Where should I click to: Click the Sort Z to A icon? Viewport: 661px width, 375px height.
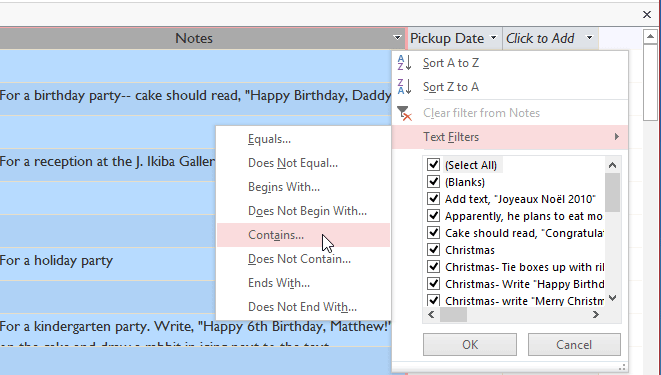404,87
